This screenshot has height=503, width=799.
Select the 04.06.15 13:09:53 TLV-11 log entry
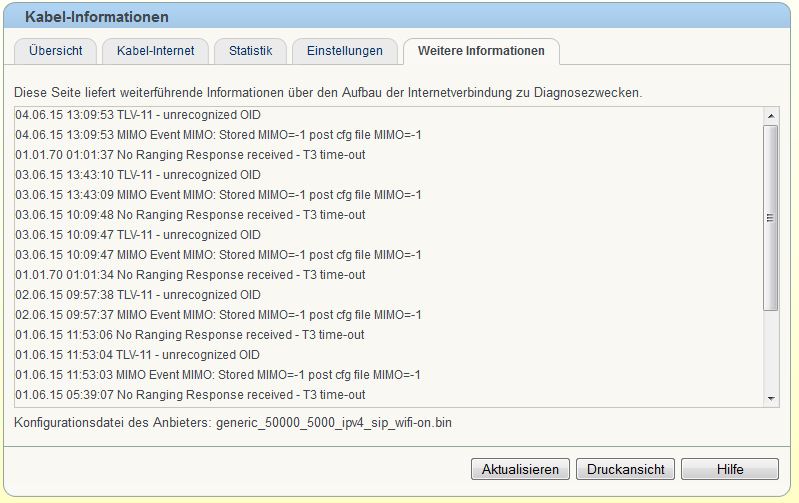pyautogui.click(x=138, y=115)
